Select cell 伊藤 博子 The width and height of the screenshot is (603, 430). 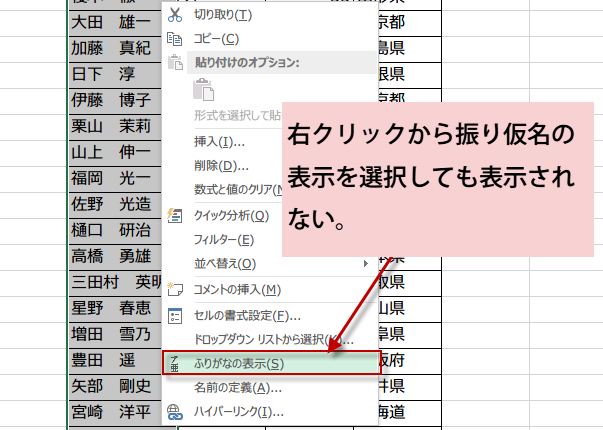tap(115, 101)
